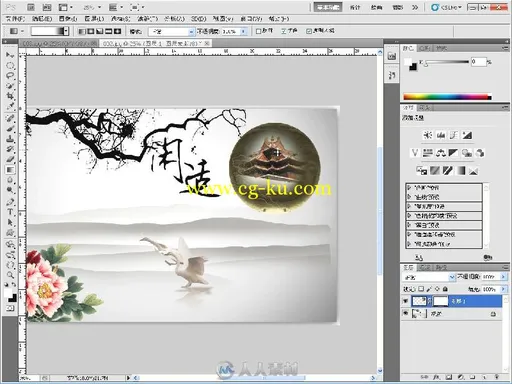Expand the Channel Mixer presets group

tap(409, 235)
